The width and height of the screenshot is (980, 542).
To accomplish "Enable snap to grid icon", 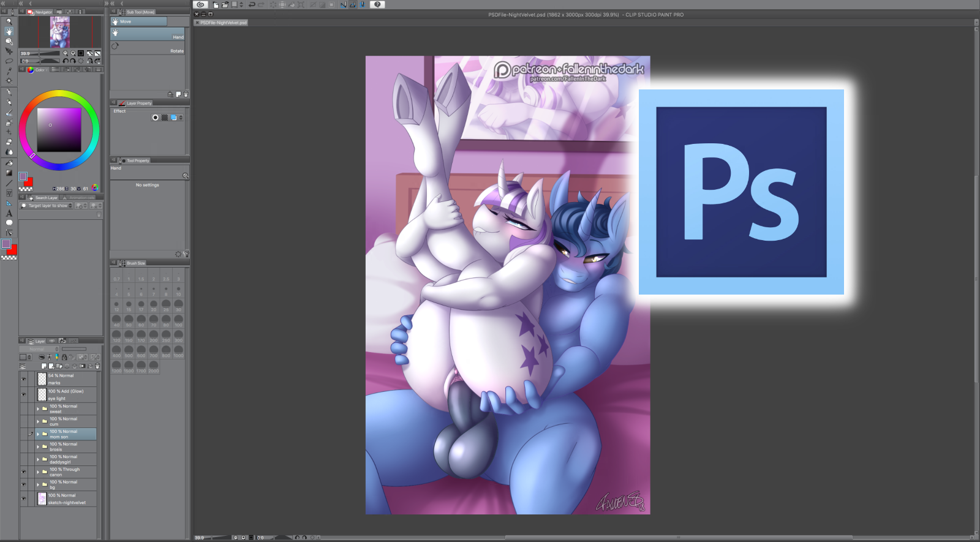I will (362, 4).
